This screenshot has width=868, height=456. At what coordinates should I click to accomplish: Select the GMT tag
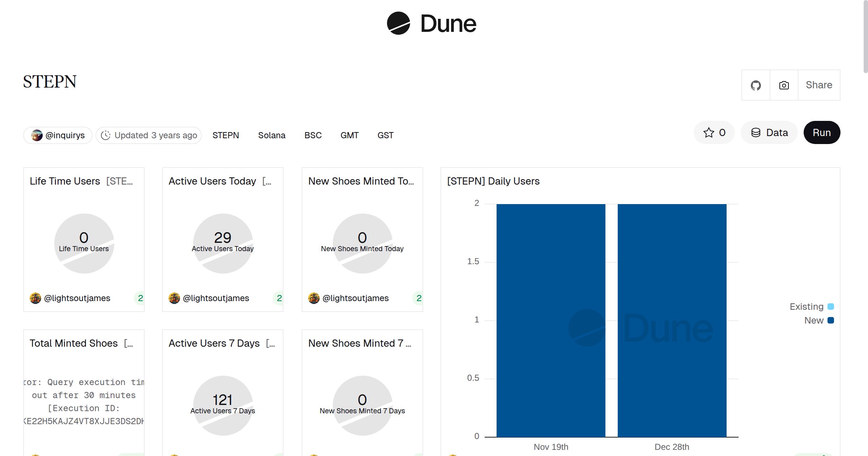[x=349, y=135]
